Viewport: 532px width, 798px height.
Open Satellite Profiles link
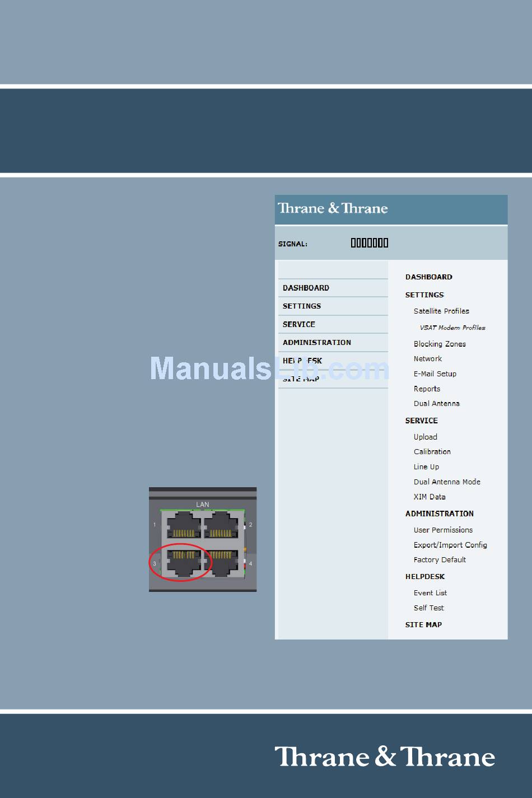441,311
